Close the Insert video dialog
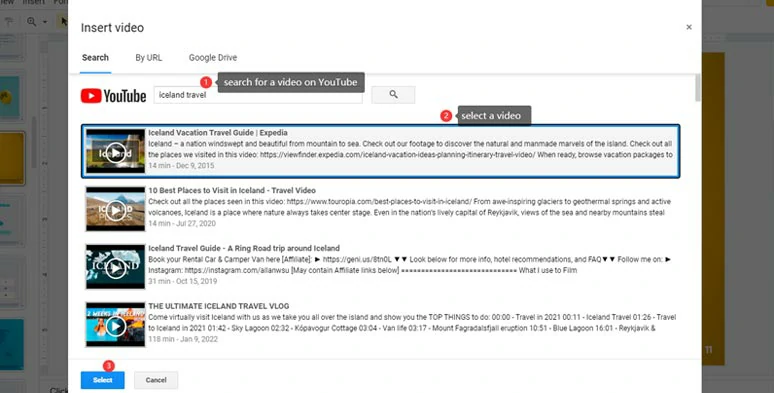774x393 pixels. click(x=689, y=27)
